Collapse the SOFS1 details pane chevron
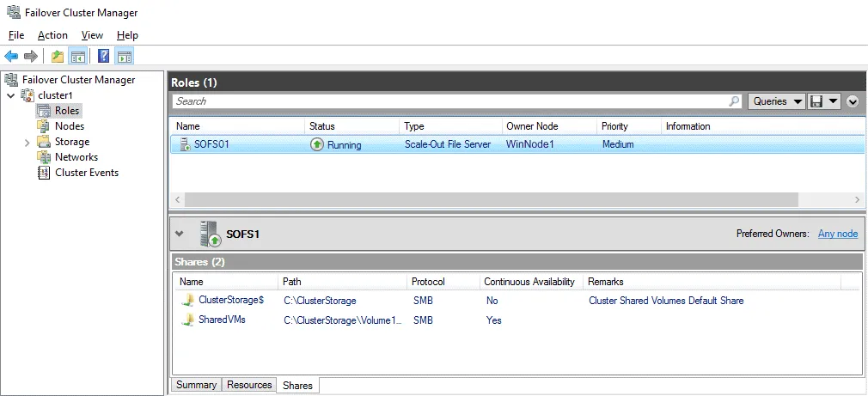868x396 pixels. coord(180,233)
